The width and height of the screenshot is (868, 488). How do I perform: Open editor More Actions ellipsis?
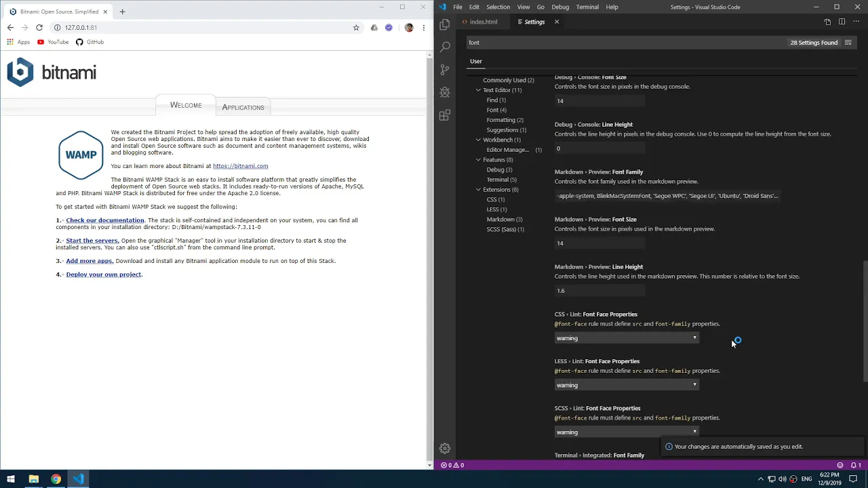(855, 22)
